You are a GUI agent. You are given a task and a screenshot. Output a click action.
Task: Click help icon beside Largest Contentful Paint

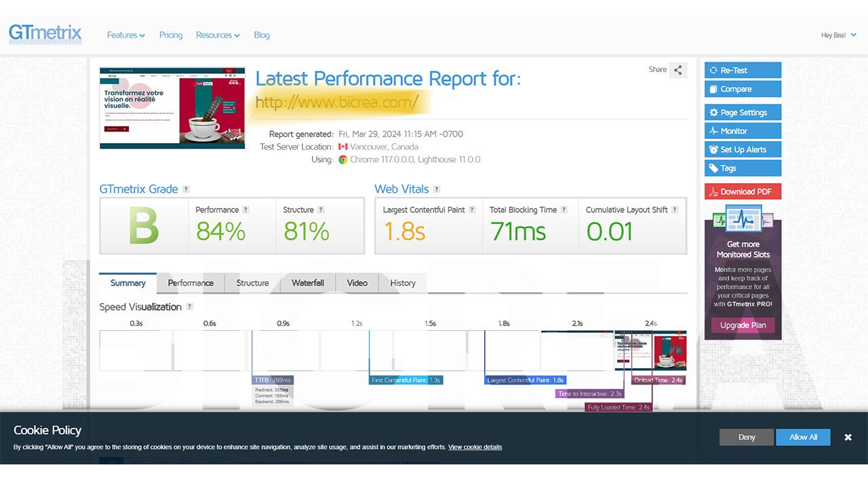tap(472, 210)
